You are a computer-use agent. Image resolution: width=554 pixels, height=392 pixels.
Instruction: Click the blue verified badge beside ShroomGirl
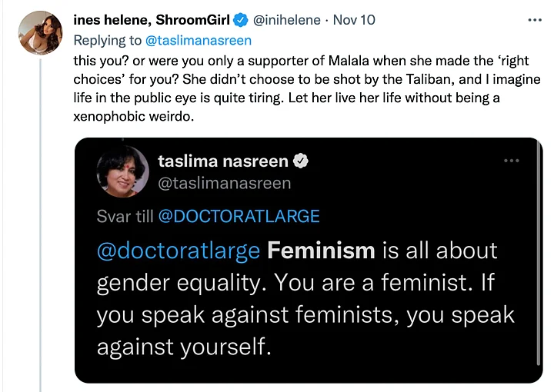click(x=241, y=20)
